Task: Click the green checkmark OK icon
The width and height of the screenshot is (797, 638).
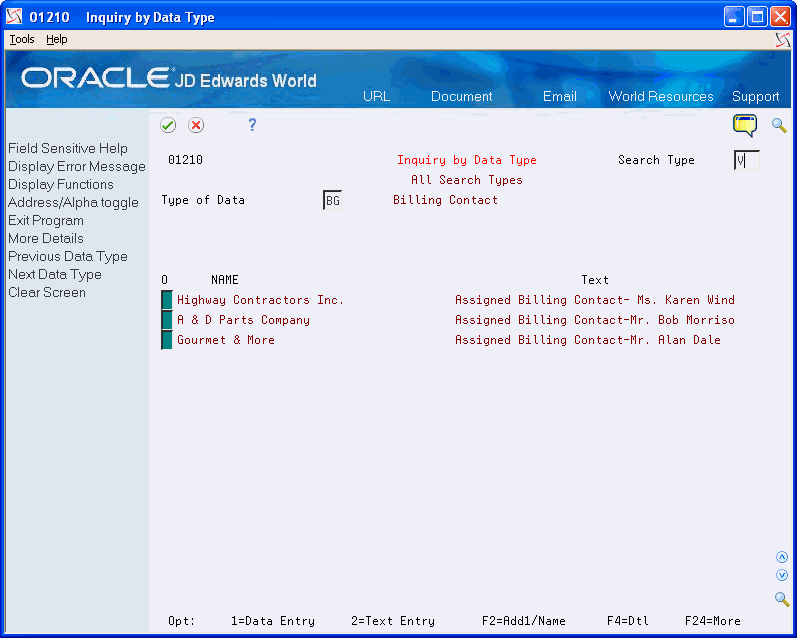Action: pyautogui.click(x=168, y=125)
